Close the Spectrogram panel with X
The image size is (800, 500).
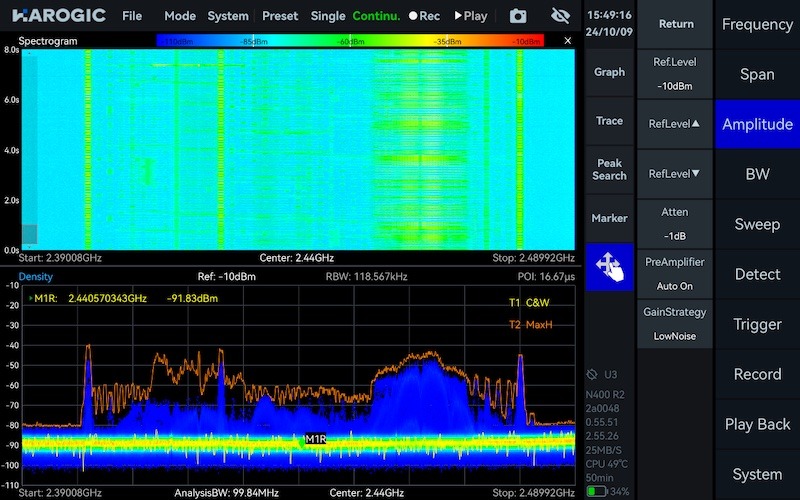tap(568, 41)
